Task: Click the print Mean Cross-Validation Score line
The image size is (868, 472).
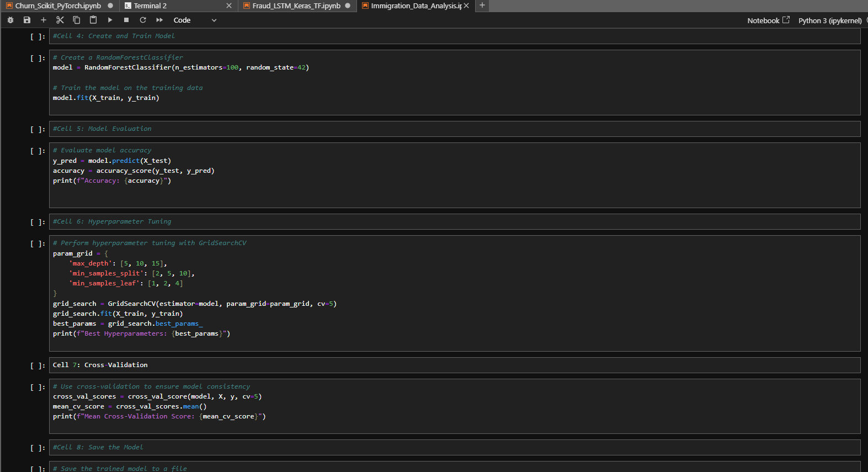Action: click(159, 416)
